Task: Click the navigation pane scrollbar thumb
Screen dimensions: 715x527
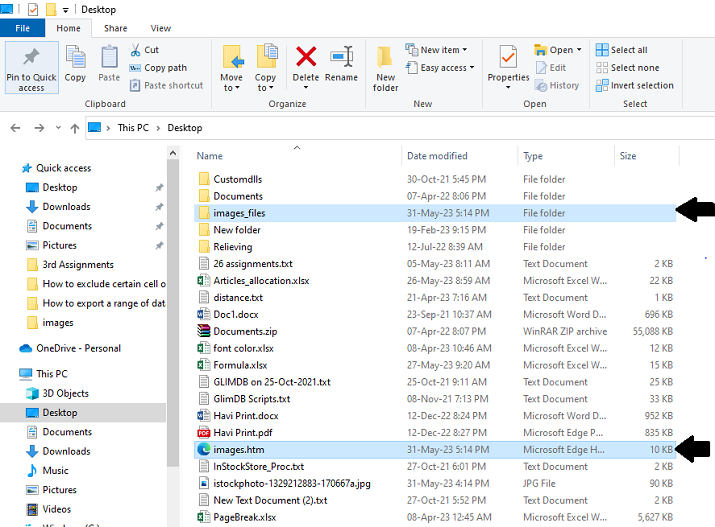Action: 173,313
